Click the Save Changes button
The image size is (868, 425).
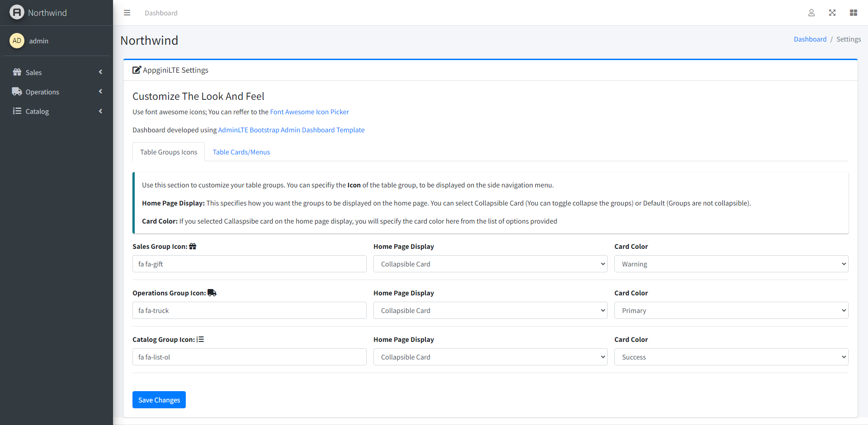click(159, 400)
